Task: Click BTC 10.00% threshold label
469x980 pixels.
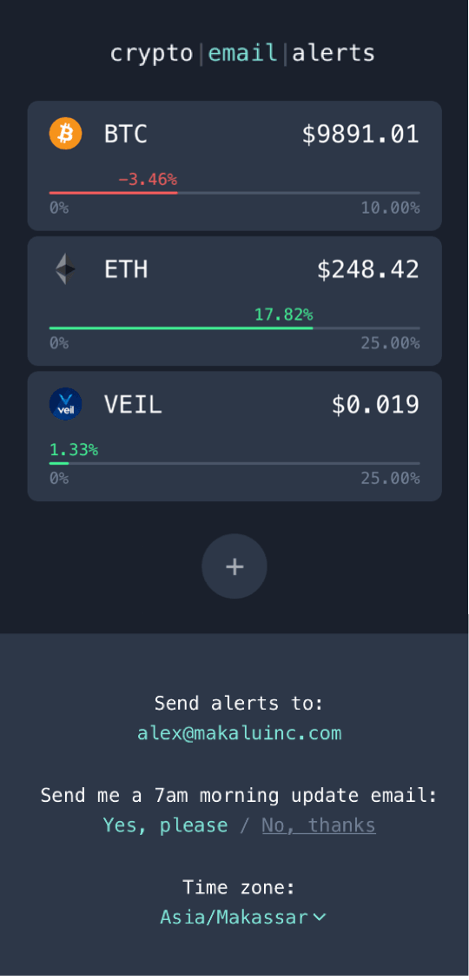Action: [390, 208]
